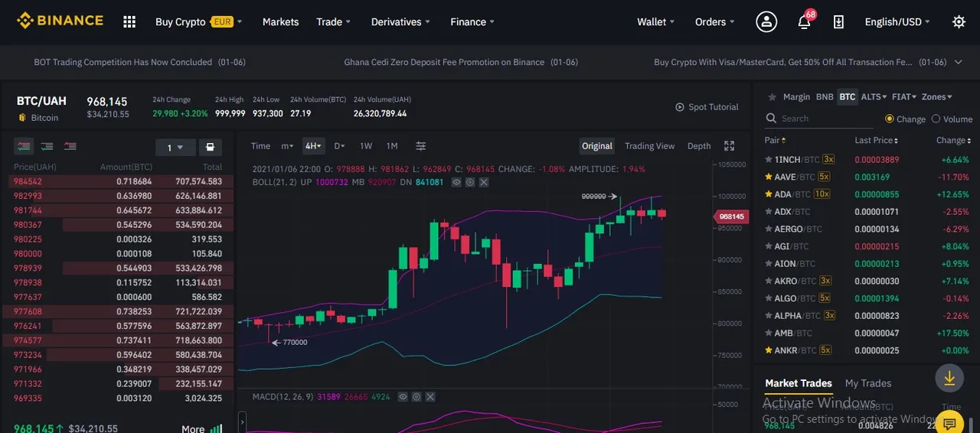Select the Change radio button
Screen dimensions: 980x433
(890, 119)
